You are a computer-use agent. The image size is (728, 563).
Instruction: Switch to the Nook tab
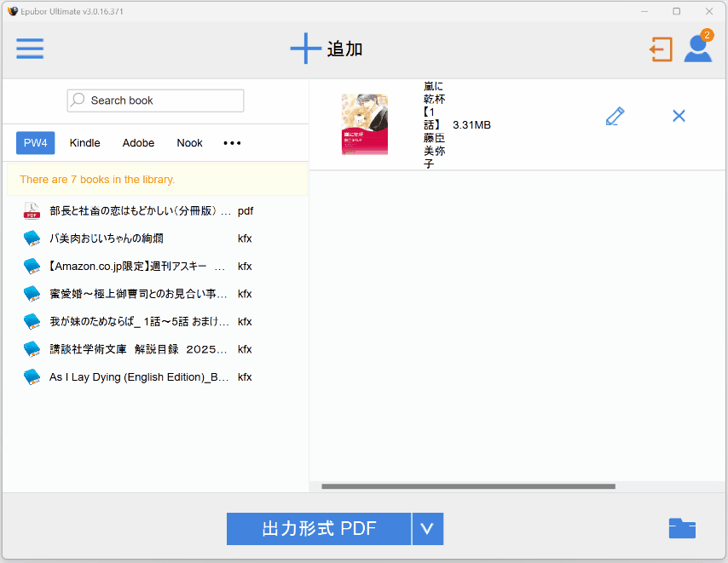[x=189, y=143]
